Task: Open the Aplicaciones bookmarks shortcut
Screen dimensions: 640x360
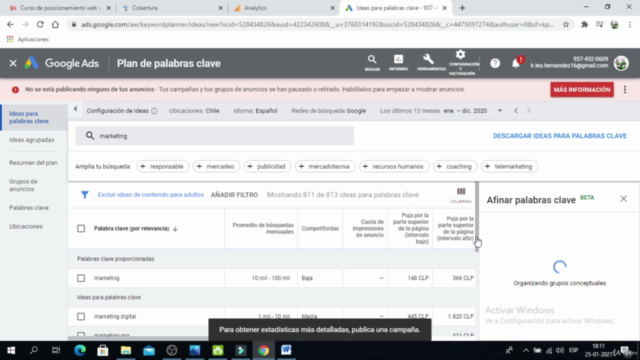Action: [28, 39]
